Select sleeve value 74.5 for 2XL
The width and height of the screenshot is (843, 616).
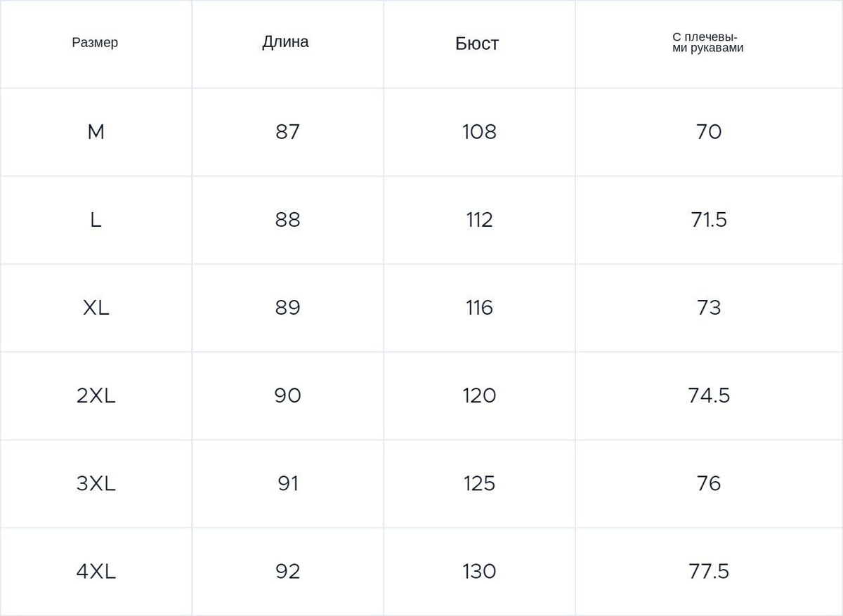click(709, 395)
